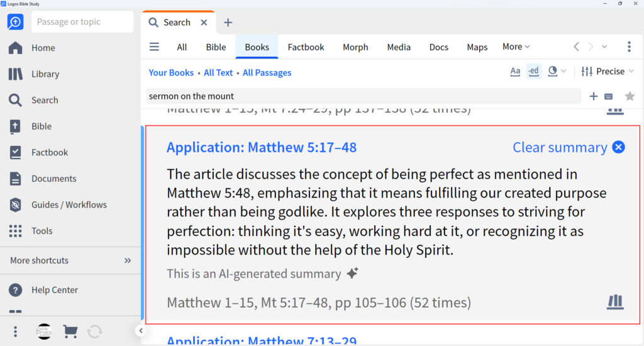Switch to the Bible search tab

(216, 47)
